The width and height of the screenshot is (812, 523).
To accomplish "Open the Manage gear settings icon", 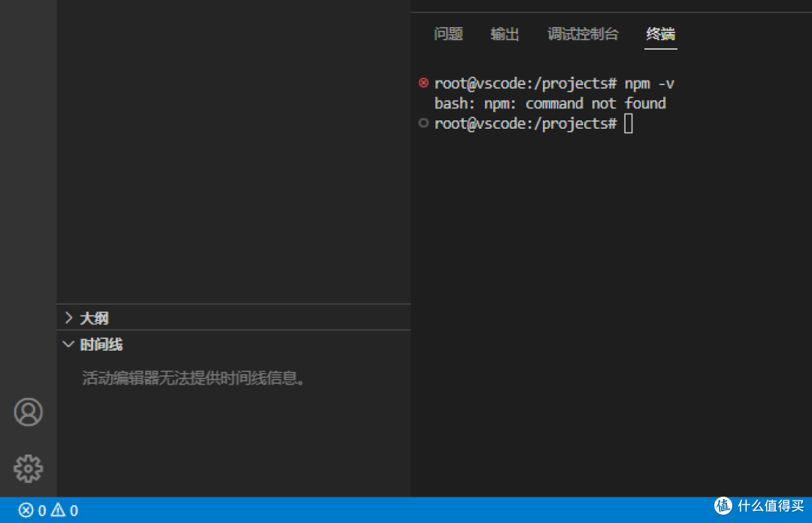I will [x=28, y=469].
